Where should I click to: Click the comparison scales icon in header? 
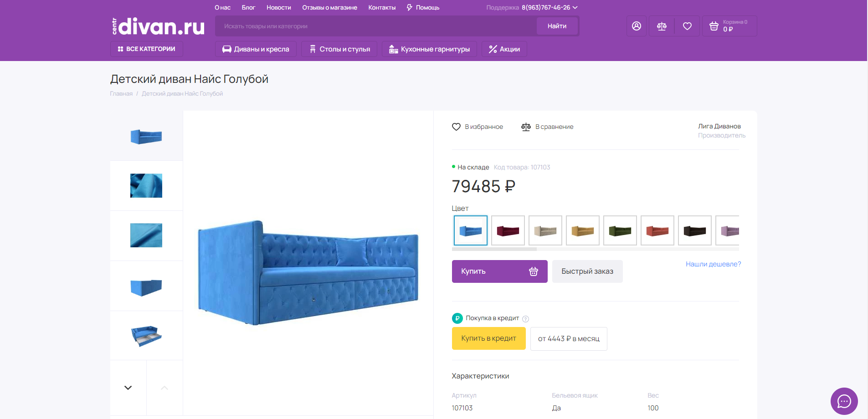[662, 26]
